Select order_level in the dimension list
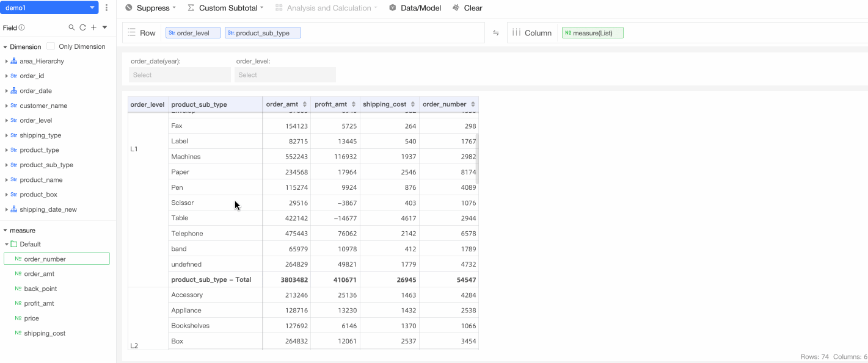 click(36, 120)
